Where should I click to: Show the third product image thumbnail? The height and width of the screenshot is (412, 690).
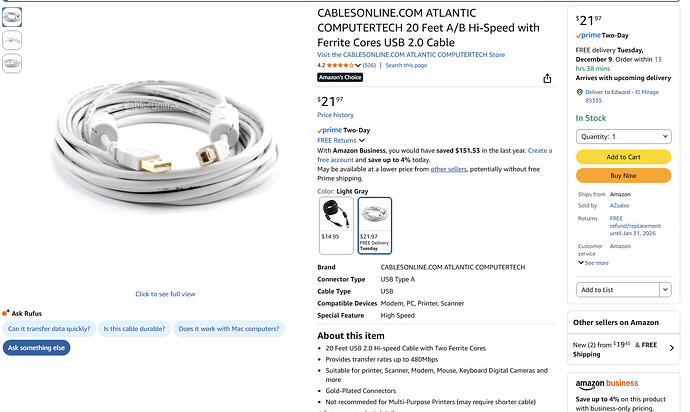[x=12, y=62]
